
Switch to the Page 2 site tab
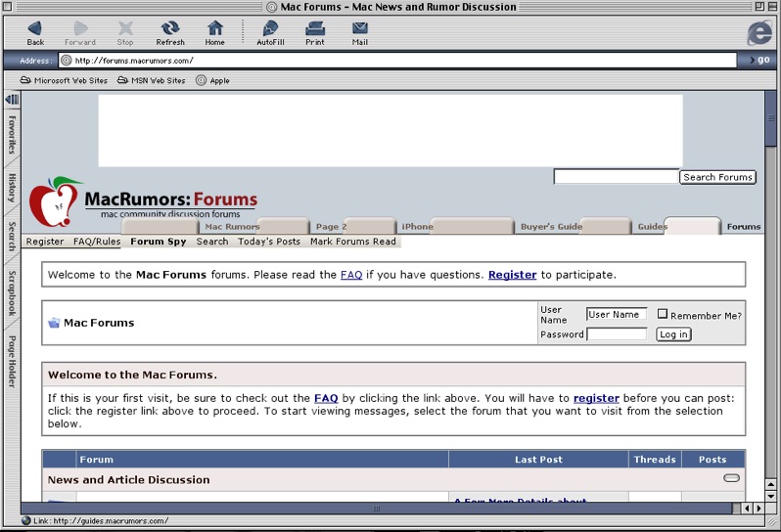[x=331, y=227]
